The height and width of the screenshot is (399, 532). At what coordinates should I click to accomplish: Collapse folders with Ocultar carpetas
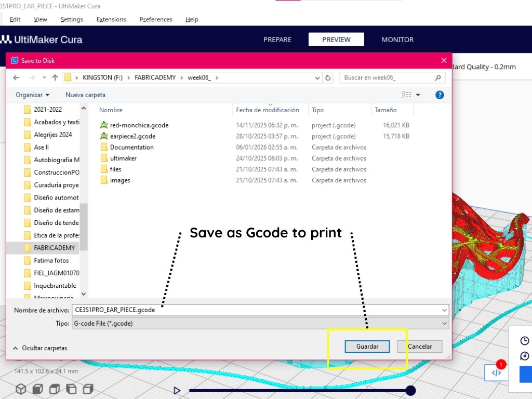pos(40,348)
